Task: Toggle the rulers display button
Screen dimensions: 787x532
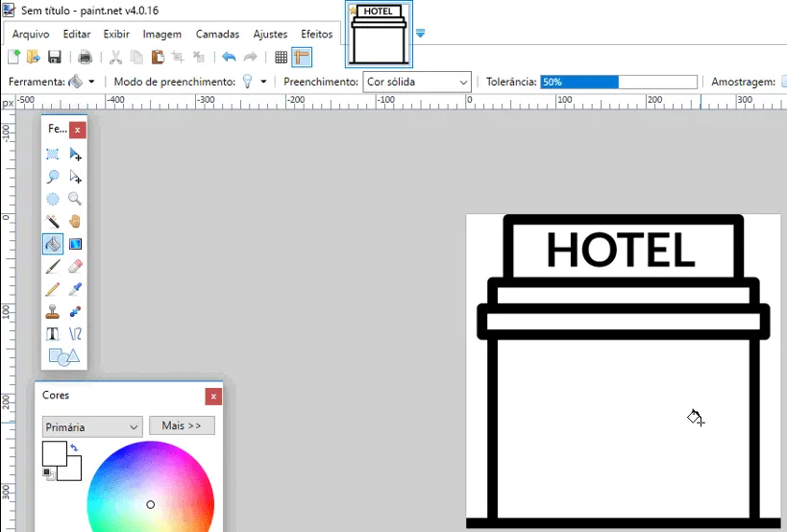Action: coord(302,58)
